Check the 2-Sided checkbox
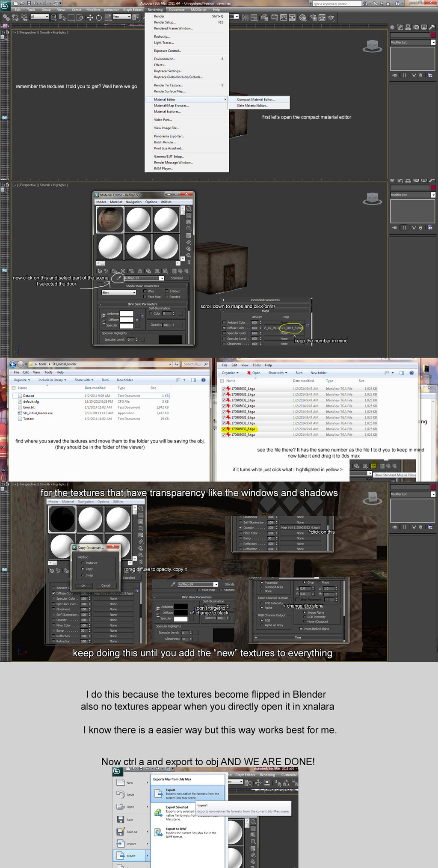Screen dimensions: 438x868 click(166, 291)
